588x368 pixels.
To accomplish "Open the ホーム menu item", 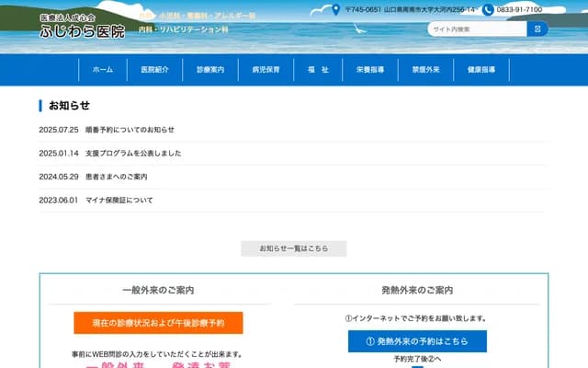I will tap(103, 70).
